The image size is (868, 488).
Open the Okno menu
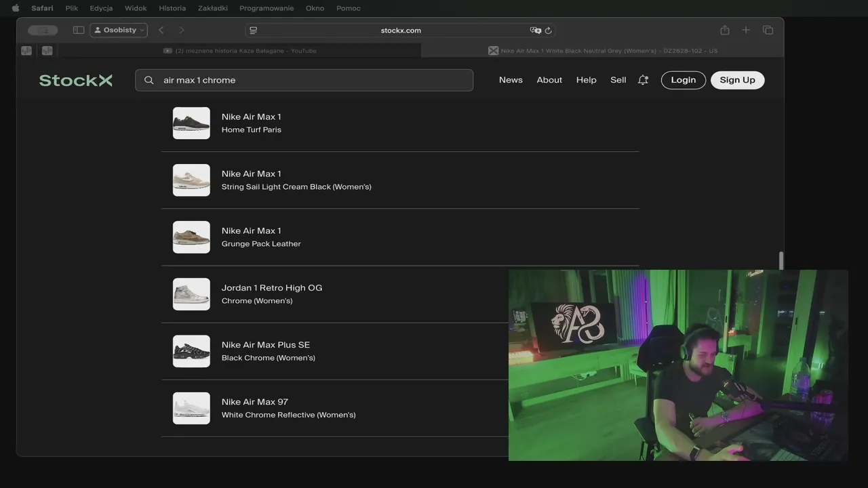click(315, 8)
